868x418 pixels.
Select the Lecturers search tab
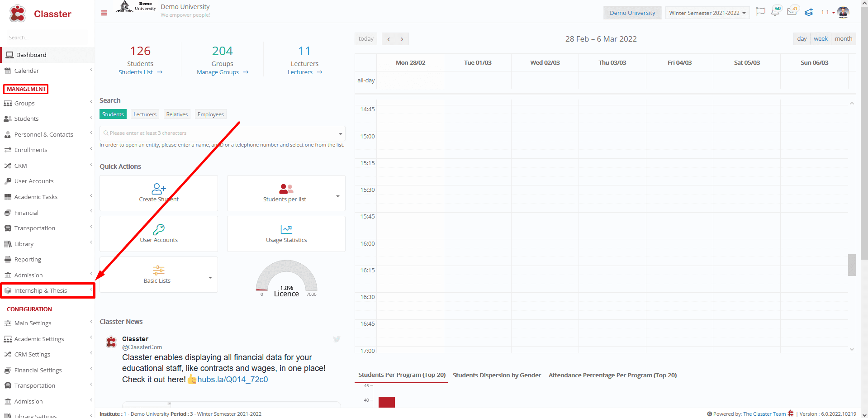[x=145, y=114]
